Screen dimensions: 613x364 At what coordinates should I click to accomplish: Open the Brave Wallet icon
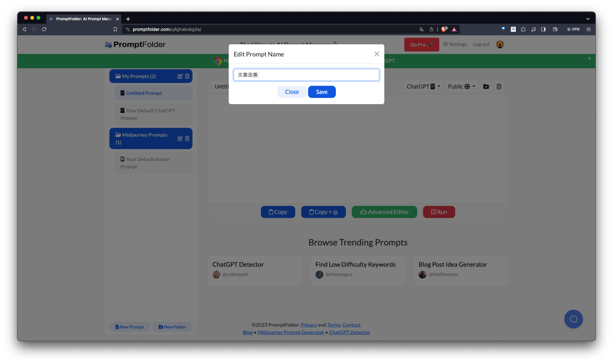click(x=555, y=29)
